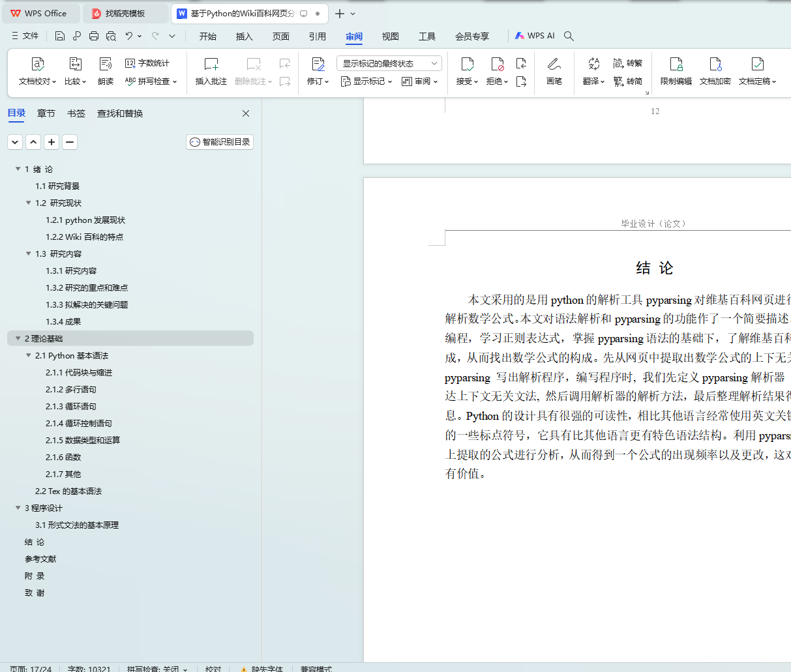The image size is (791, 672).
Task: Click the 朗读 read aloud icon
Action: click(x=106, y=64)
